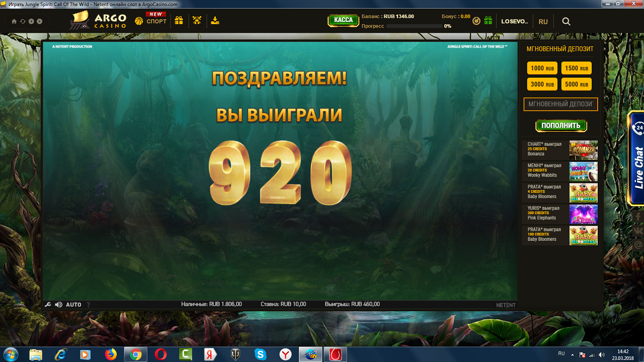Open the Camtasia green C taskbar icon
Viewport: 644px width, 362px height.
pos(186,354)
